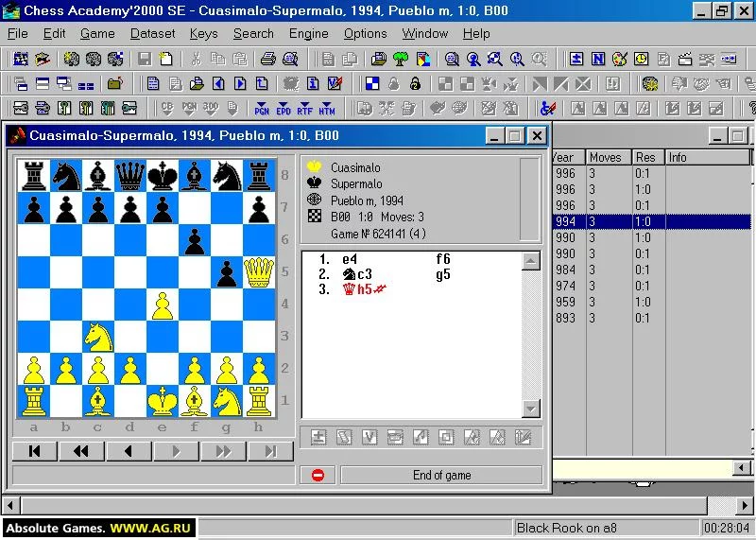756x540 pixels.
Task: Click the cascade windows icon
Action: pyautogui.click(x=21, y=83)
